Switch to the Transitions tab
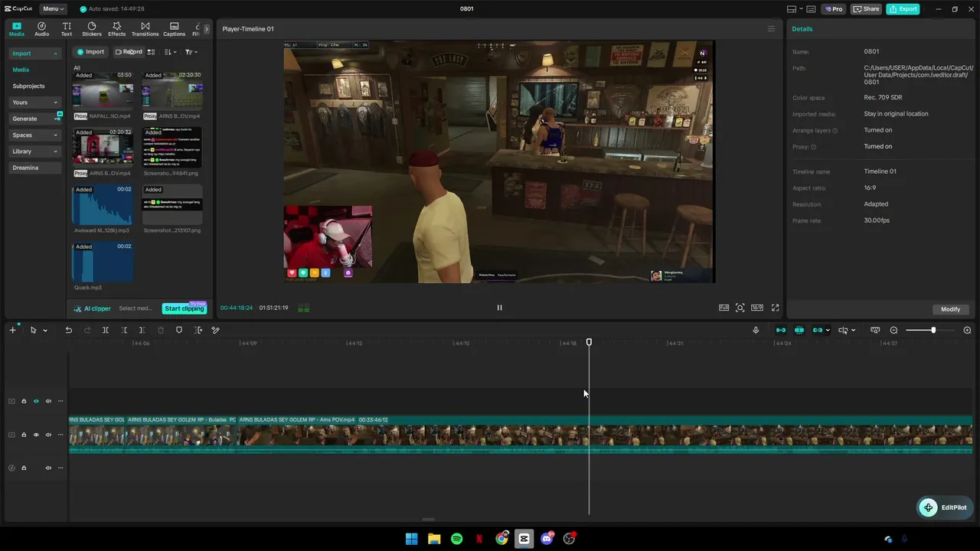This screenshot has height=551, width=980. click(145, 29)
